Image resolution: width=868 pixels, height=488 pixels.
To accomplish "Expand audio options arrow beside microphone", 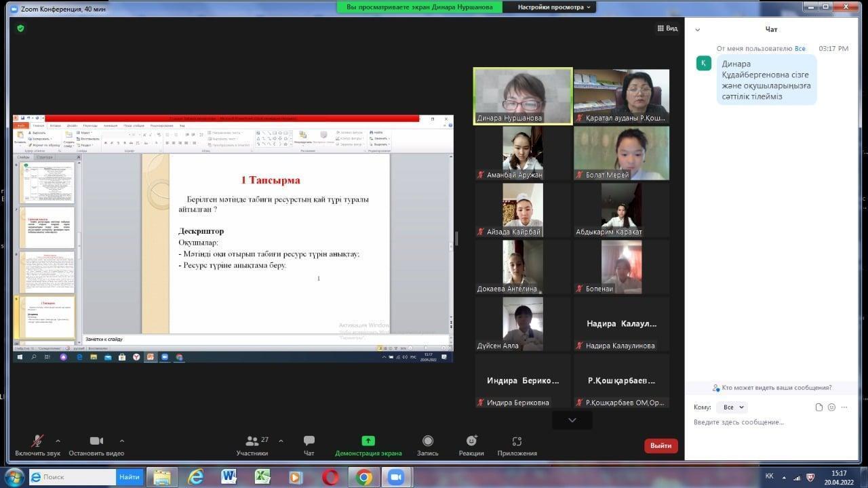I will coord(58,441).
